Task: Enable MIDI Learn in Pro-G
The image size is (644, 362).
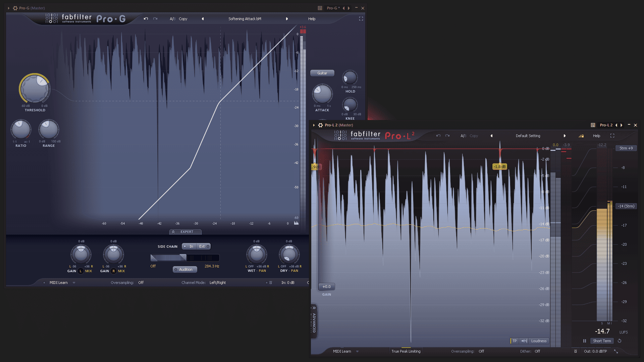Action: coord(58,283)
